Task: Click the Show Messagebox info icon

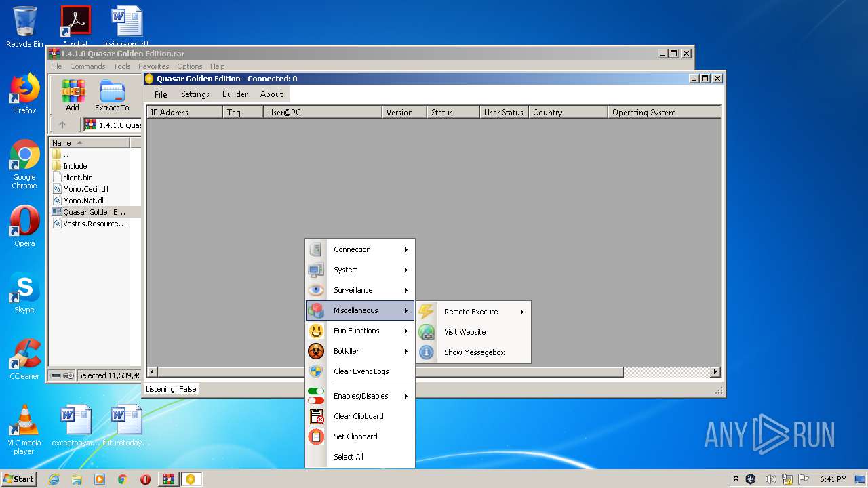Action: coord(426,352)
